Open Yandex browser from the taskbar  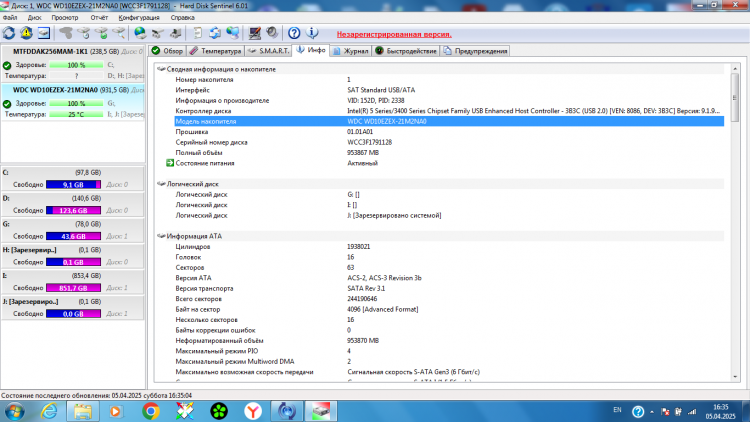point(253,411)
